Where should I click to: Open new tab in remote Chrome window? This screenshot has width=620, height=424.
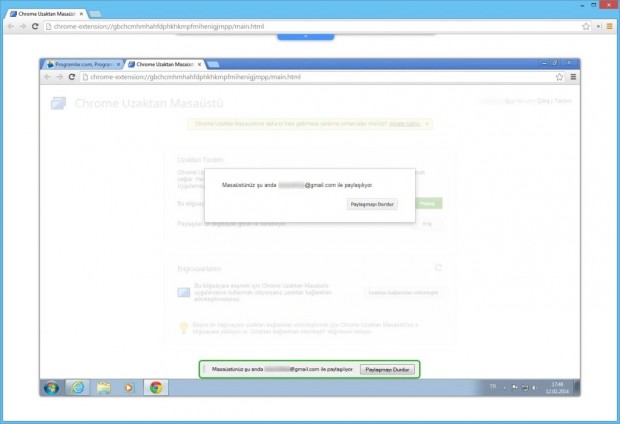pyautogui.click(x=213, y=64)
